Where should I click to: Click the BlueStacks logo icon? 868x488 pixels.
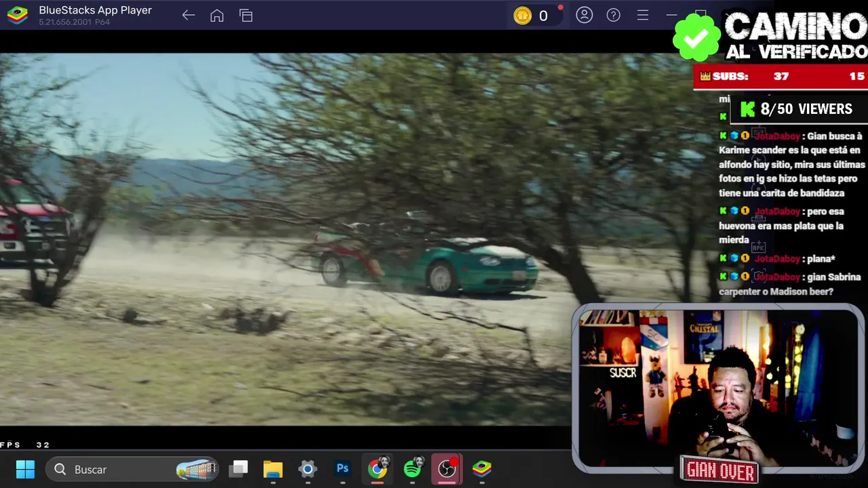point(18,15)
